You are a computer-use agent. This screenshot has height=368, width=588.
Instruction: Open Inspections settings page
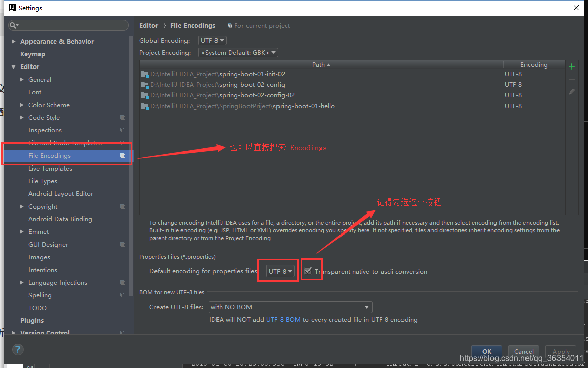click(x=45, y=130)
